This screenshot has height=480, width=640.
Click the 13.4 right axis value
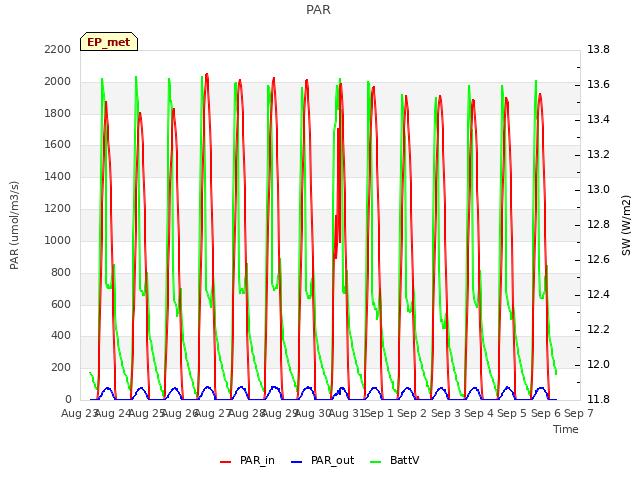click(598, 119)
